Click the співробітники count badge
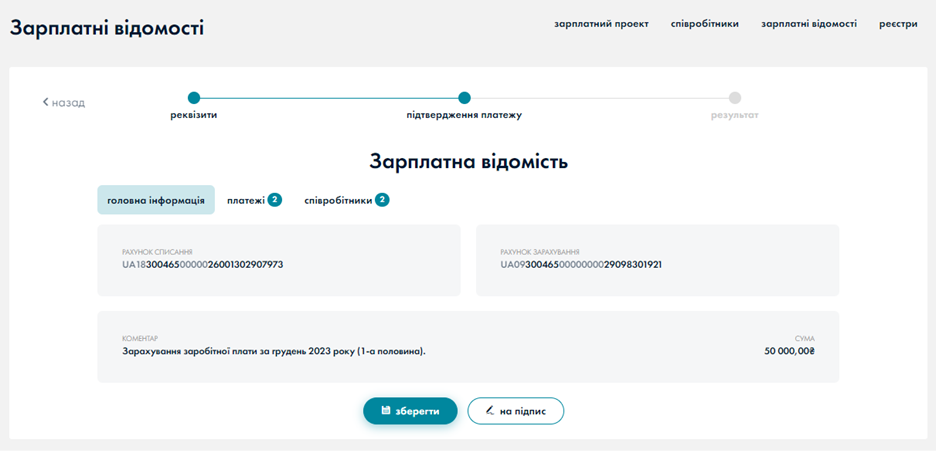 coord(382,200)
